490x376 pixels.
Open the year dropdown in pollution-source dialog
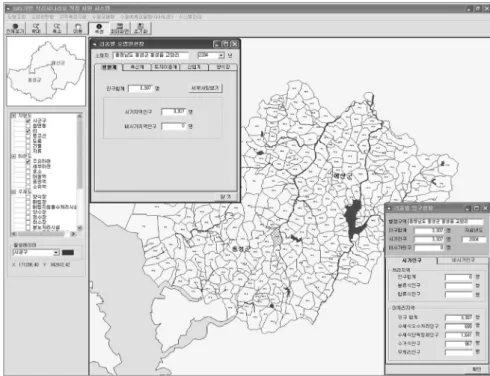(x=221, y=55)
